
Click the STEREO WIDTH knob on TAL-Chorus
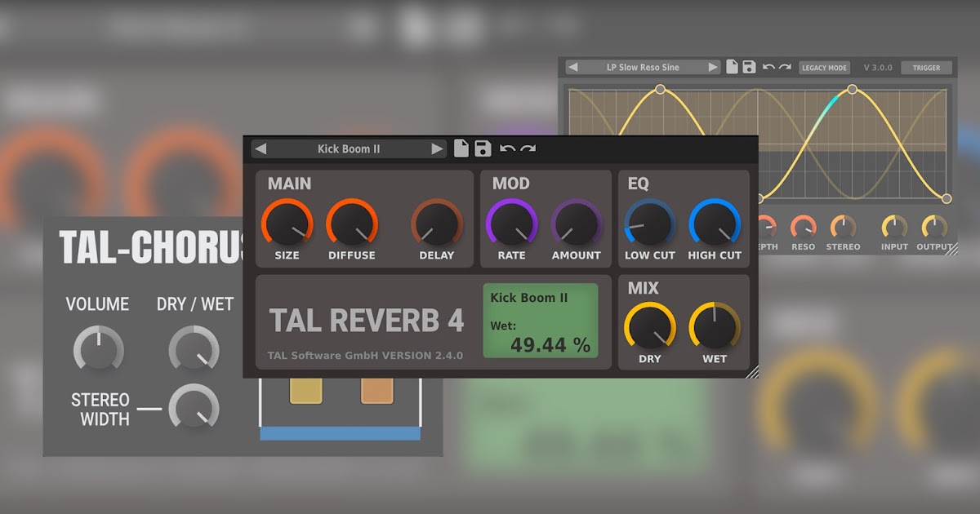[x=194, y=406]
